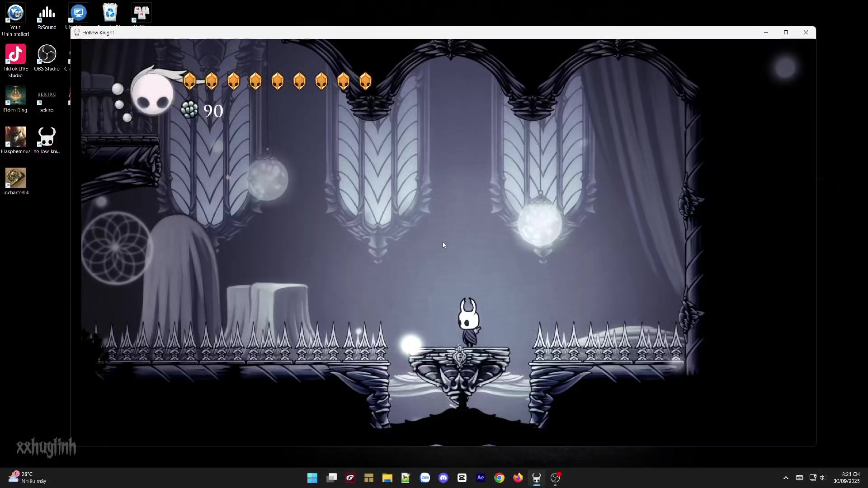The width and height of the screenshot is (868, 488).
Task: Open the clock and date panel
Action: [x=846, y=478]
